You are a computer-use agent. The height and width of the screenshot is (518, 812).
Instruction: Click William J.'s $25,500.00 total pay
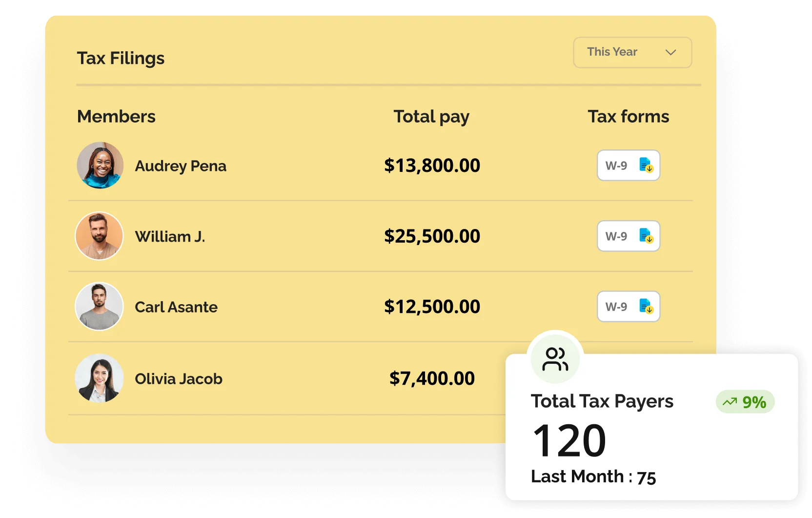432,236
